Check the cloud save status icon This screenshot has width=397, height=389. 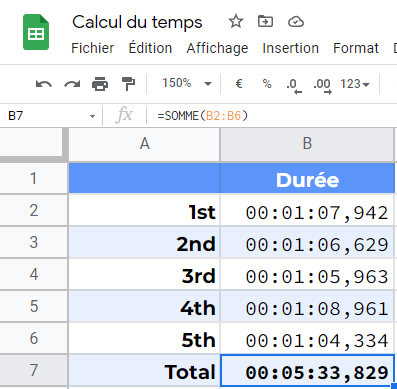tap(296, 22)
